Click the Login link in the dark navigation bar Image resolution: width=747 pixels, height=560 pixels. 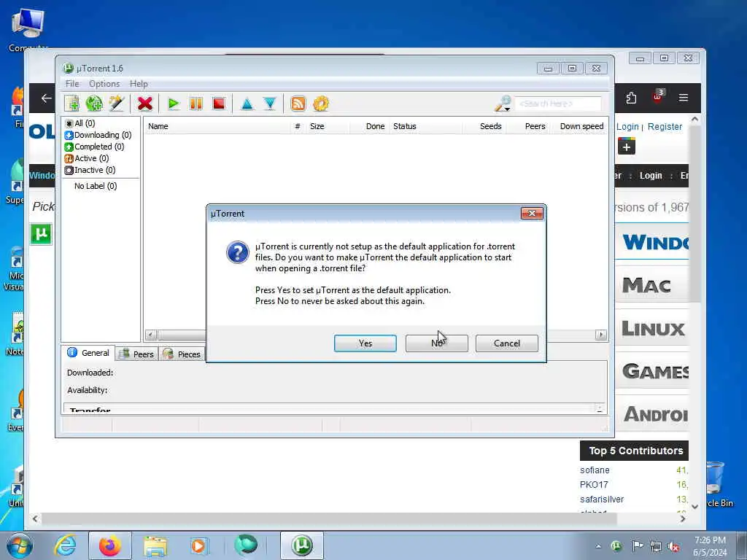point(651,176)
